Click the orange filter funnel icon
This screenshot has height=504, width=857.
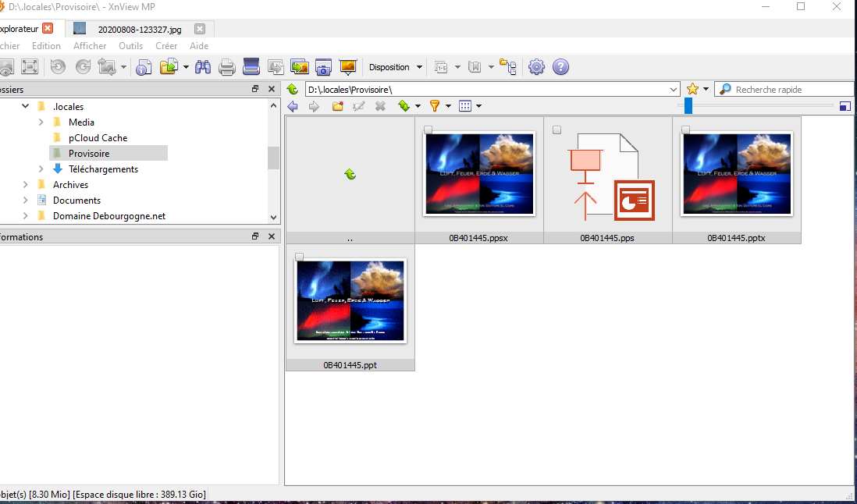point(435,106)
